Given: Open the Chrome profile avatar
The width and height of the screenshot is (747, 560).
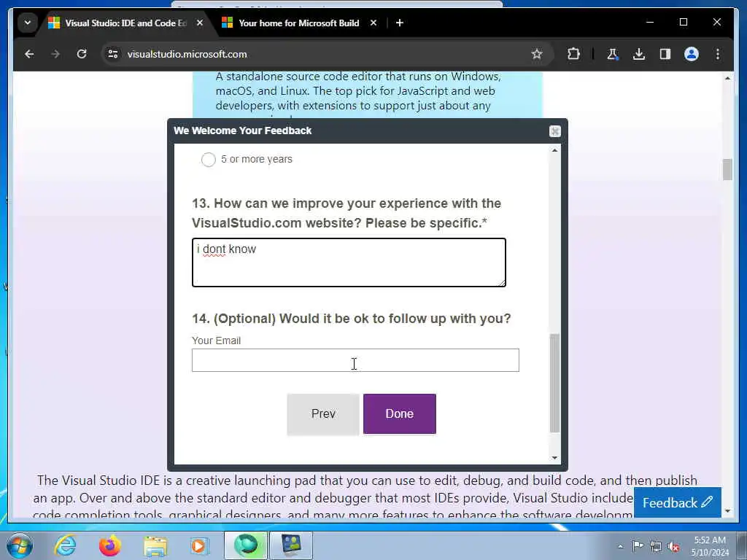Looking at the screenshot, I should click(x=692, y=54).
